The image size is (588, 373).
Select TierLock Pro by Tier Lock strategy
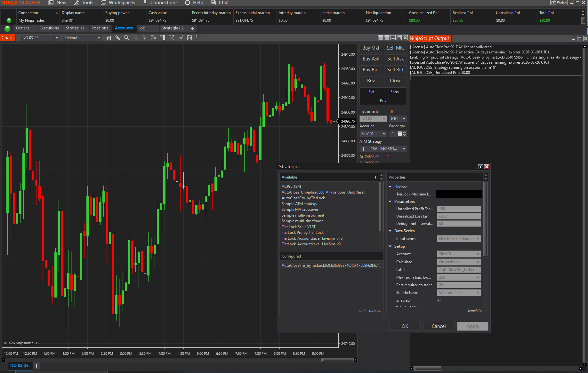[302, 232]
